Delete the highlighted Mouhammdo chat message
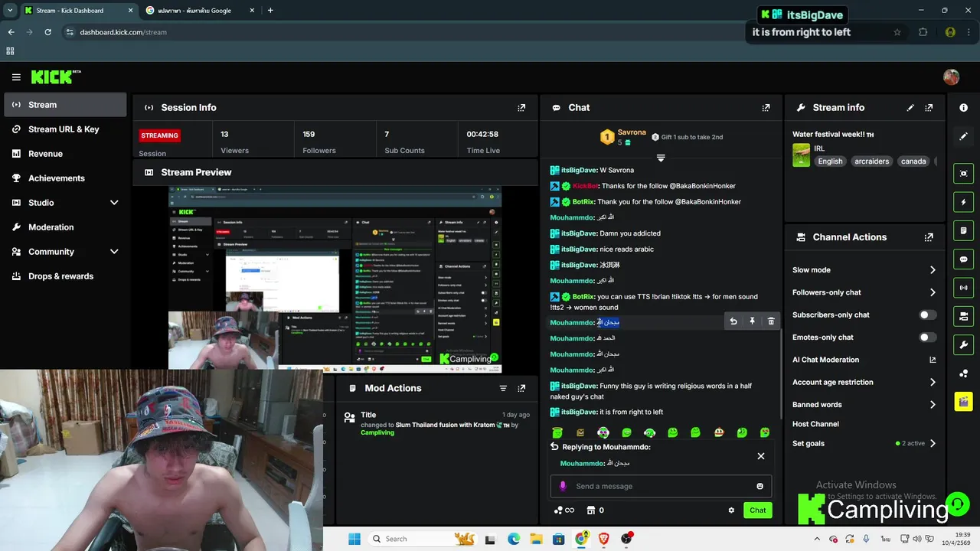 (x=771, y=321)
